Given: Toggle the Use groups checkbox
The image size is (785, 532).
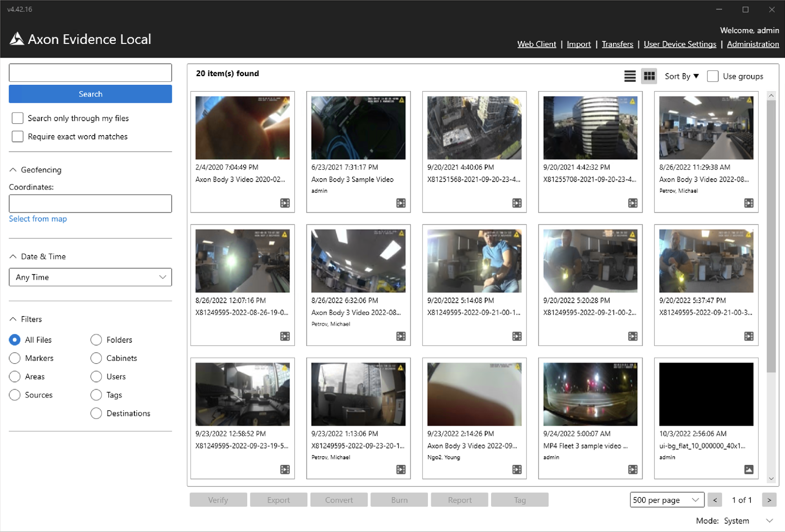Looking at the screenshot, I should click(713, 76).
